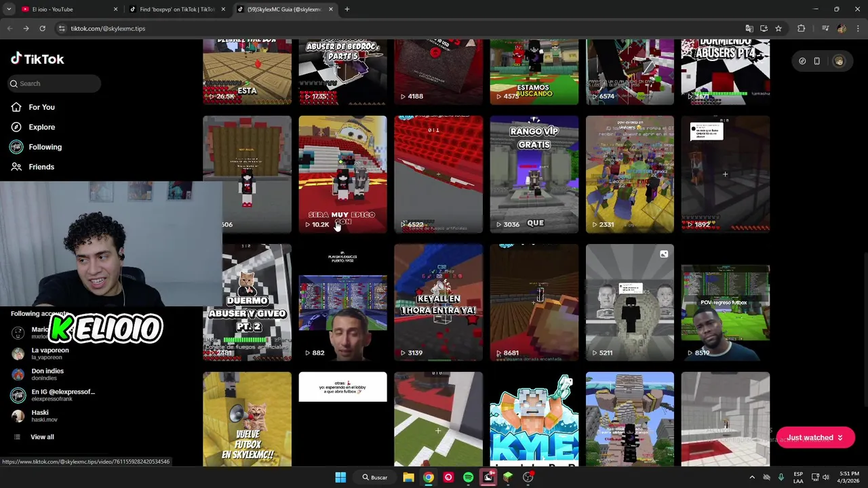Viewport: 868px width, 488px height.
Task: Open OBS Studio from taskbar
Action: [x=528, y=477]
